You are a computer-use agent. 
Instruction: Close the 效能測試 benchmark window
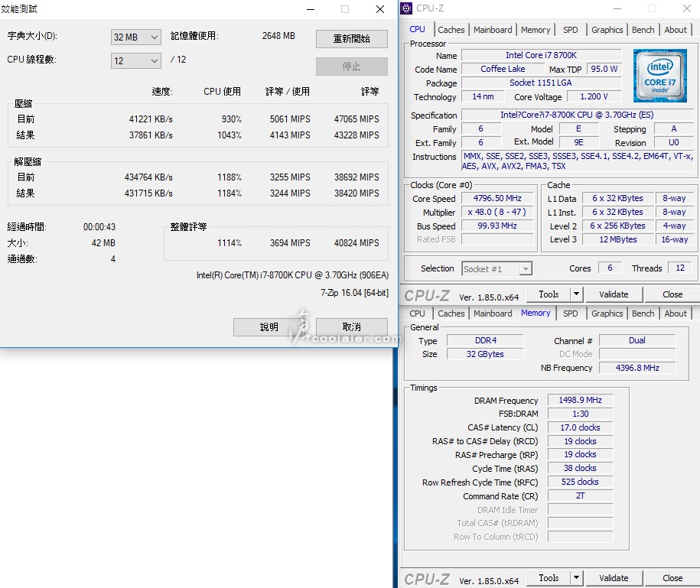(x=380, y=9)
